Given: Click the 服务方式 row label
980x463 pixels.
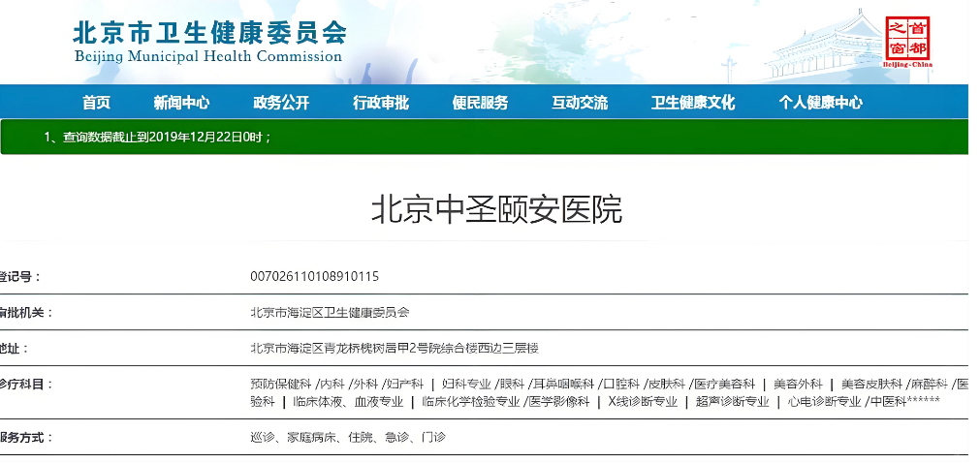Looking at the screenshot, I should point(24,438).
